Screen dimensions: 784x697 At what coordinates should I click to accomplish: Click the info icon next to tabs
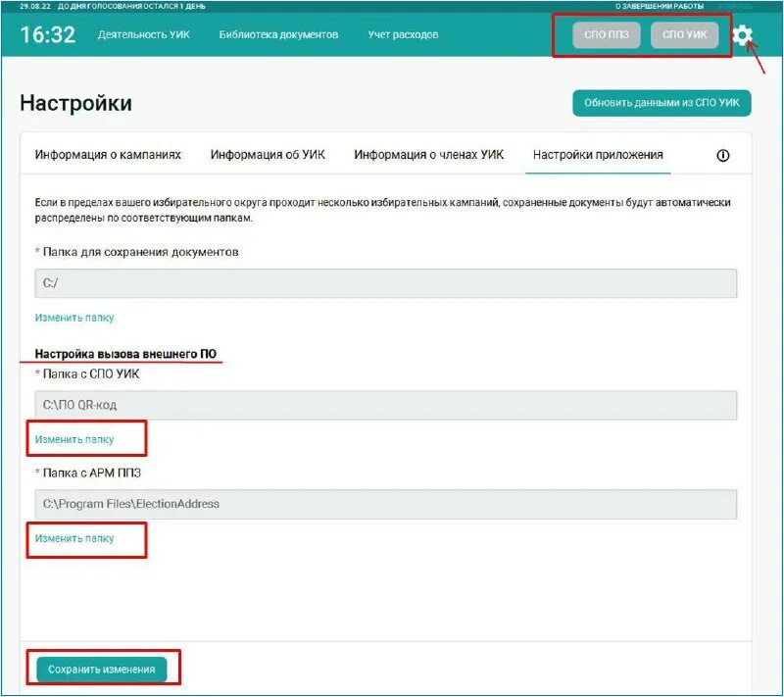[722, 154]
